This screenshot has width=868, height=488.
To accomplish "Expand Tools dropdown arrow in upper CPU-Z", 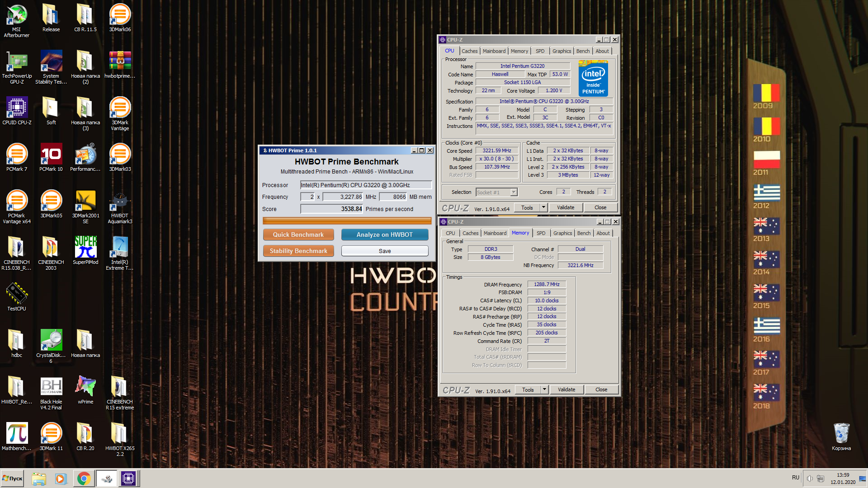I will click(544, 207).
